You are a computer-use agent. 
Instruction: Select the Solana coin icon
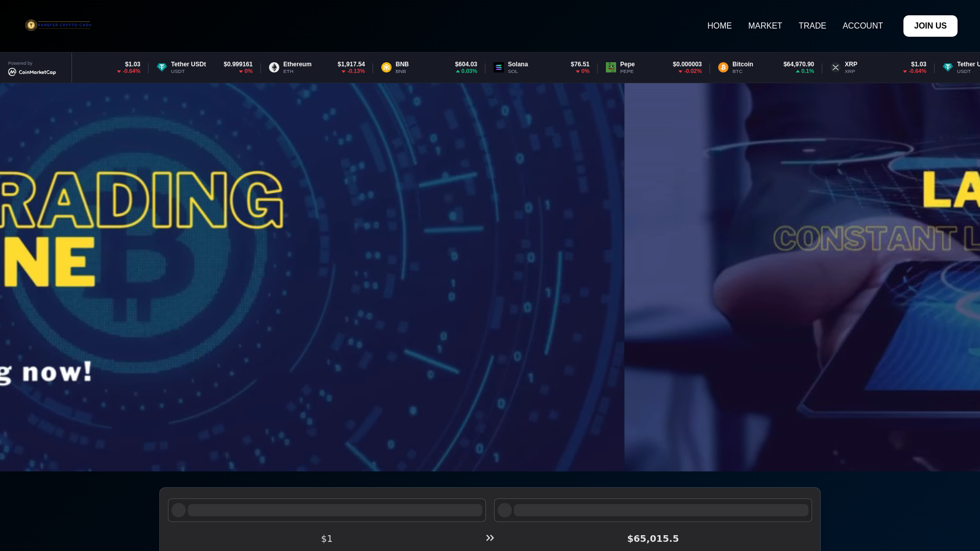(499, 67)
